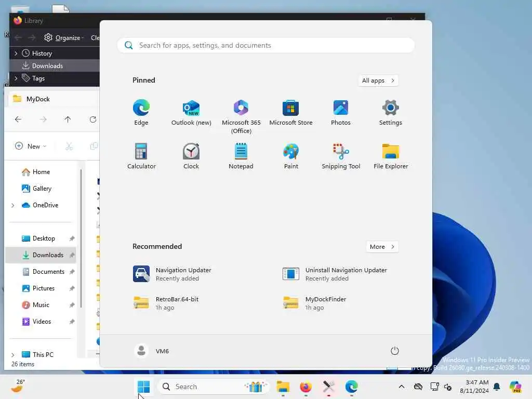Screen dimensions: 532x399
Task: Launch Calculator app
Action: (x=141, y=156)
